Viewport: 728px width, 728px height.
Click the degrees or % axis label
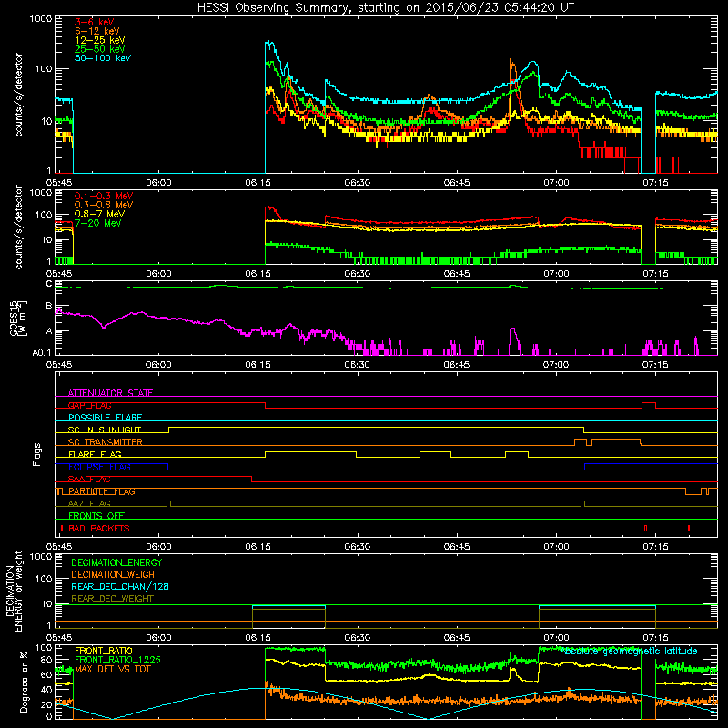tap(24, 682)
